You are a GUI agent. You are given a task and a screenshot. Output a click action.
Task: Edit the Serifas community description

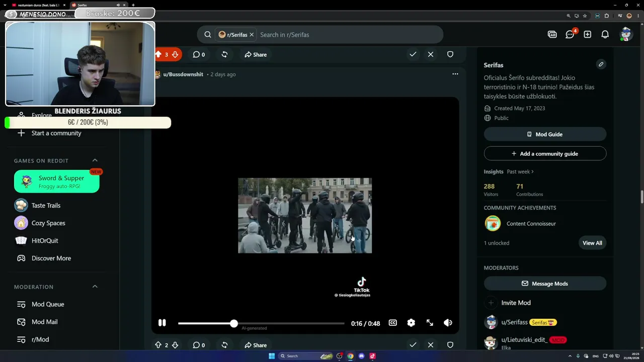[601, 64]
